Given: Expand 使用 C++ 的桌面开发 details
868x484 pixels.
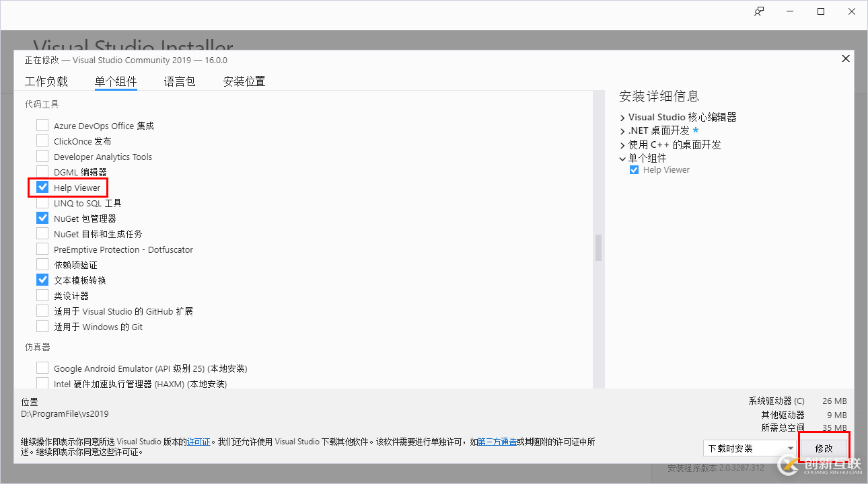Looking at the screenshot, I should tap(622, 145).
